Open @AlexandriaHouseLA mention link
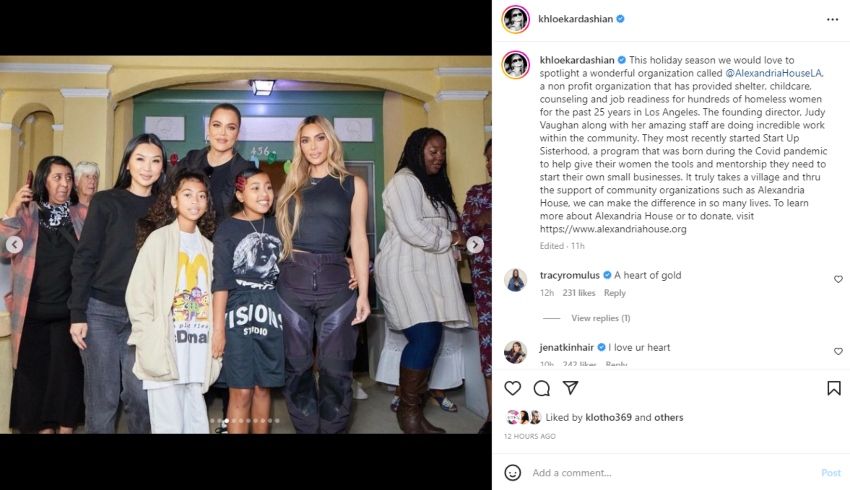Viewport: 850px width, 490px height. [x=774, y=73]
